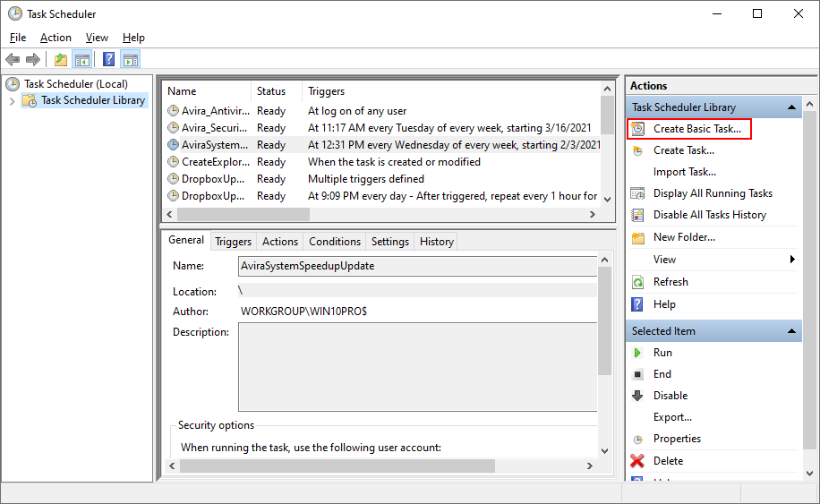The width and height of the screenshot is (820, 504).
Task: Switch to the History tab
Action: (x=437, y=242)
